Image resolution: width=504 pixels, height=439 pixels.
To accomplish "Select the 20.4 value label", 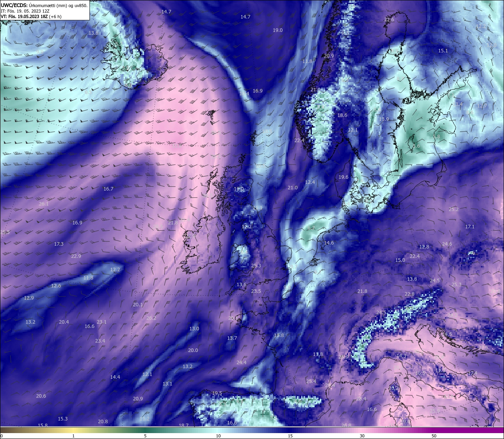I will 64,322.
